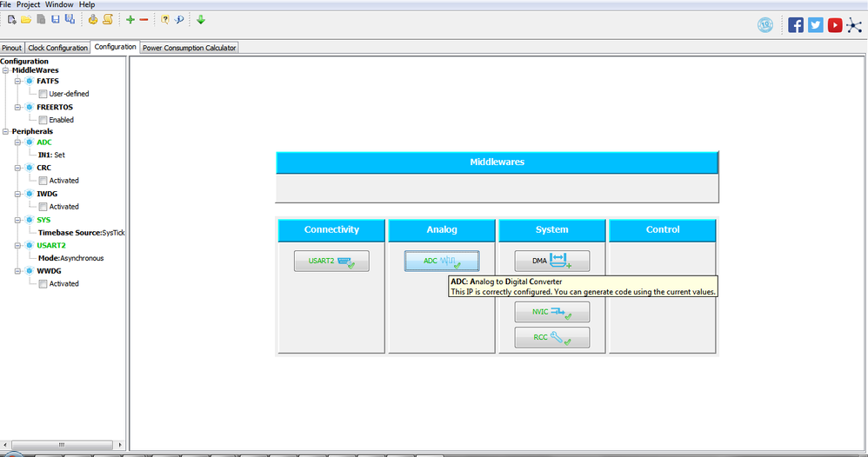Collapse the ADC tree node
The width and height of the screenshot is (868, 457).
(17, 142)
